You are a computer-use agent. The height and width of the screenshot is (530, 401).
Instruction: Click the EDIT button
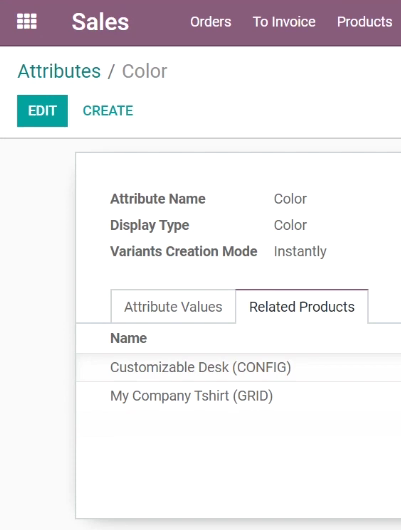42,111
